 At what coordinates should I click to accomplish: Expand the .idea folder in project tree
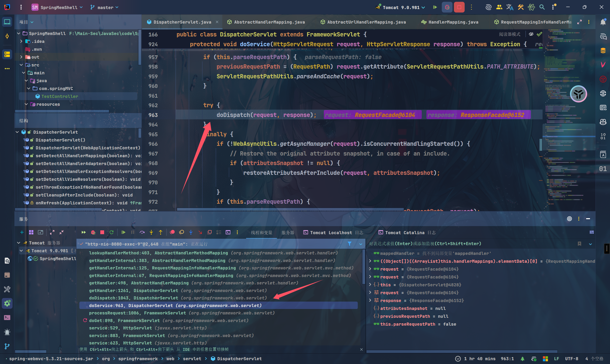click(x=21, y=41)
